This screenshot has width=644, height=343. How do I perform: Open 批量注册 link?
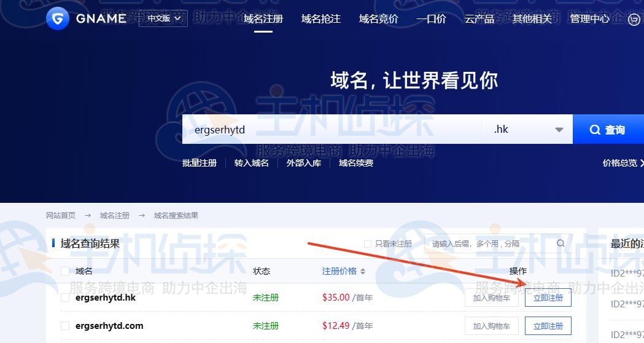point(200,163)
